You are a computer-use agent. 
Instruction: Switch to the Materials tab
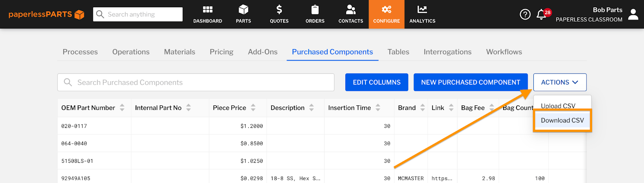(x=180, y=52)
